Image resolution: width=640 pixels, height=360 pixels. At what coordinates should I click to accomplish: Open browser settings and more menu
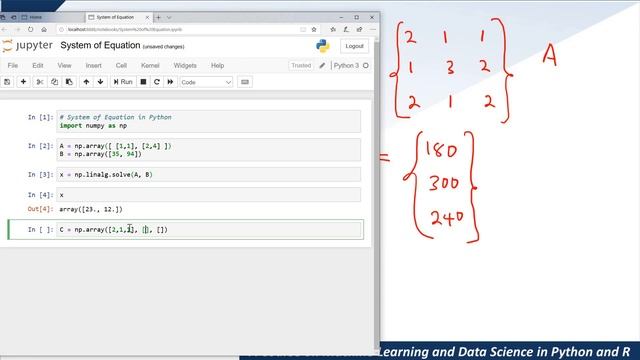pyautogui.click(x=372, y=29)
